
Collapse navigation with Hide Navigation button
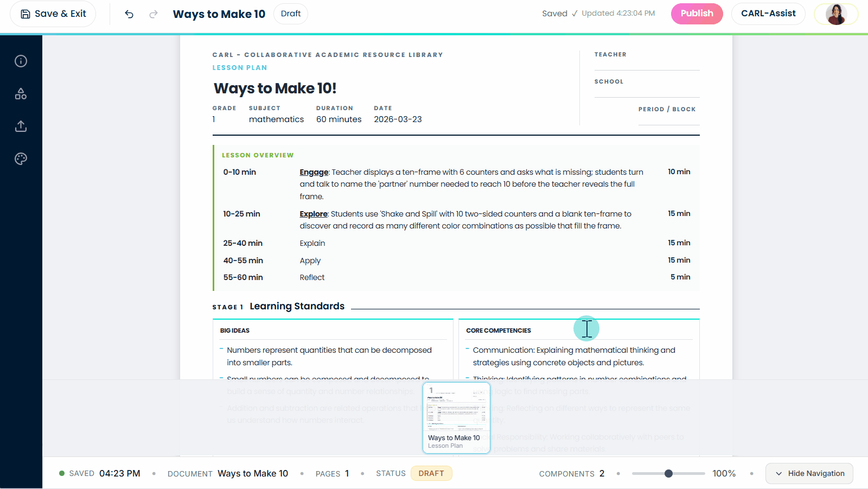809,473
